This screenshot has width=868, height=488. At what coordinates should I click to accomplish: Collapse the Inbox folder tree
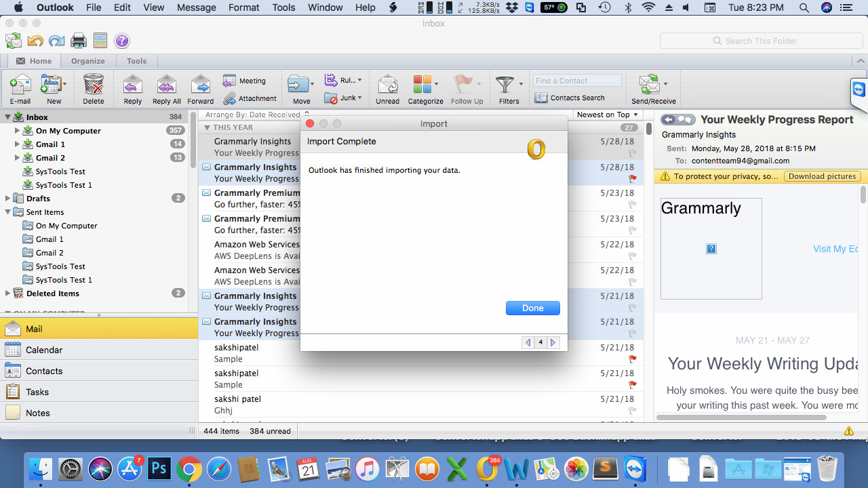pyautogui.click(x=7, y=117)
